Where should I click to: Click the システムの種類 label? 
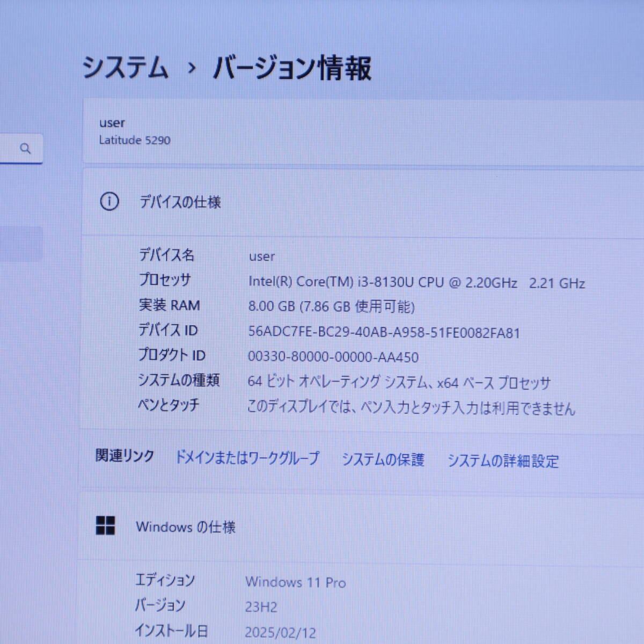[179, 380]
